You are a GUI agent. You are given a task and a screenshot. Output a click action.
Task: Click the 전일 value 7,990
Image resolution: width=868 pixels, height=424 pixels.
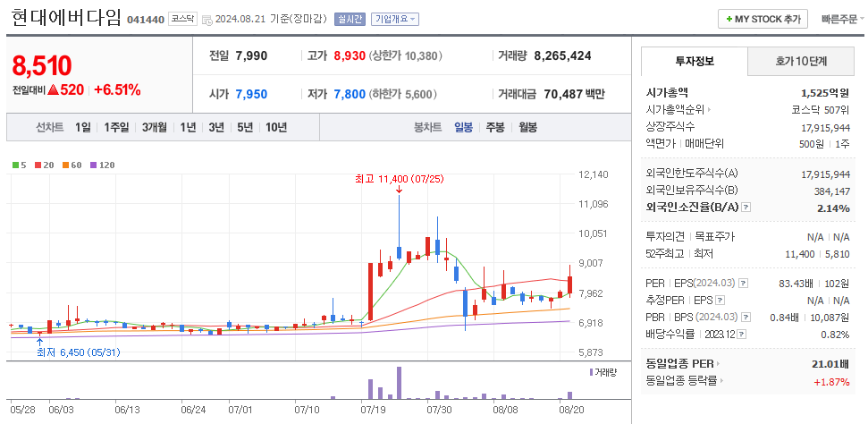click(x=251, y=55)
